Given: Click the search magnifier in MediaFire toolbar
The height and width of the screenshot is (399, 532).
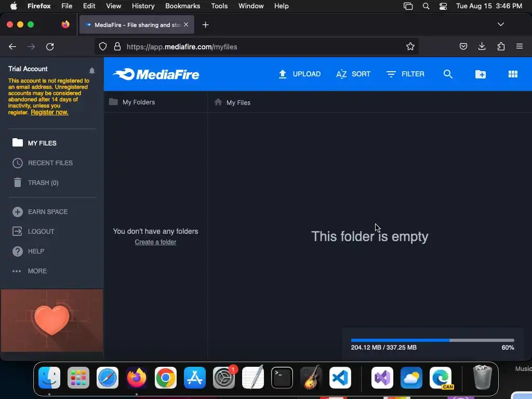Looking at the screenshot, I should 448,74.
